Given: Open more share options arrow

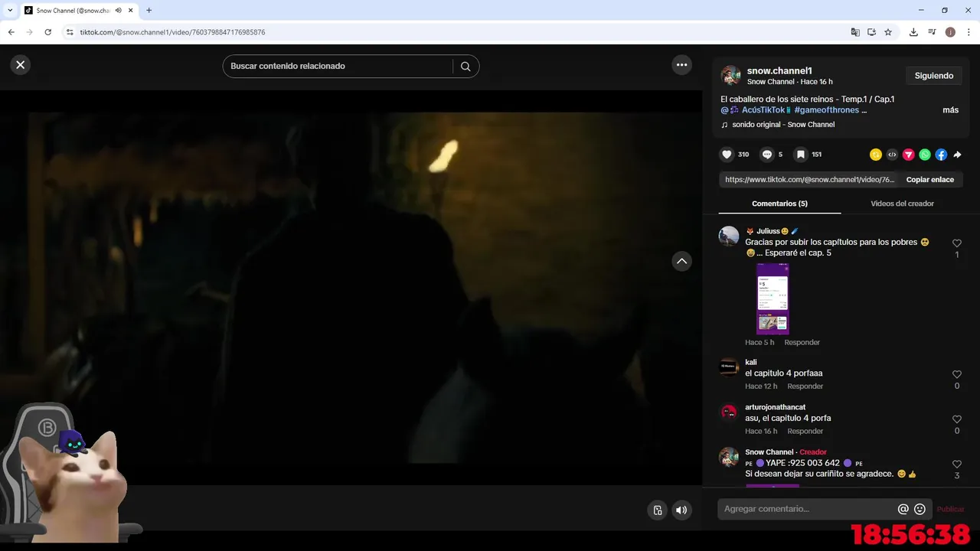Looking at the screenshot, I should point(957,155).
